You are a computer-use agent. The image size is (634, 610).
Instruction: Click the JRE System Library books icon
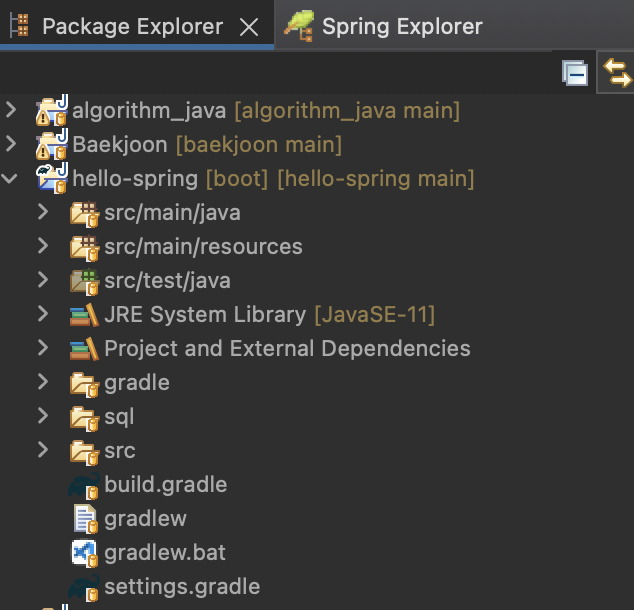click(84, 314)
